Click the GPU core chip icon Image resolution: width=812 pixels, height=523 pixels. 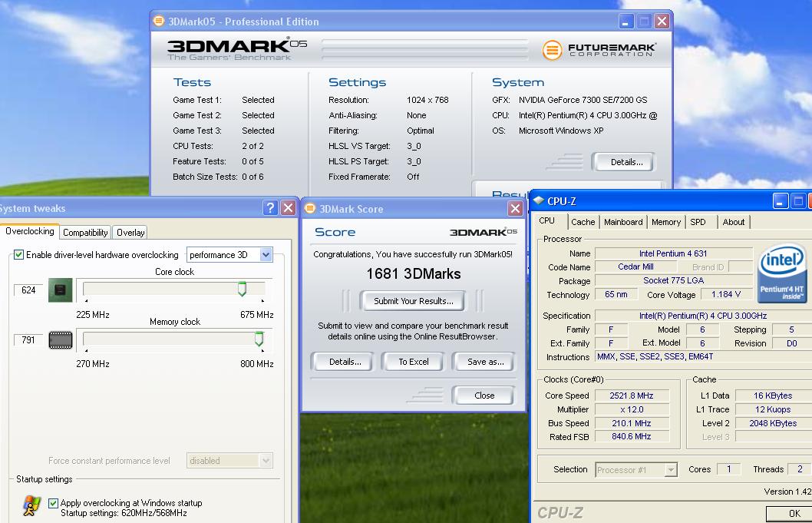click(x=60, y=290)
